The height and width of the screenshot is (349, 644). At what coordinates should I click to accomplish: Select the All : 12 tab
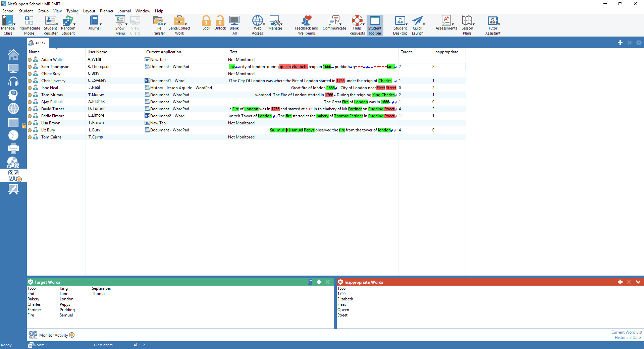coord(37,43)
